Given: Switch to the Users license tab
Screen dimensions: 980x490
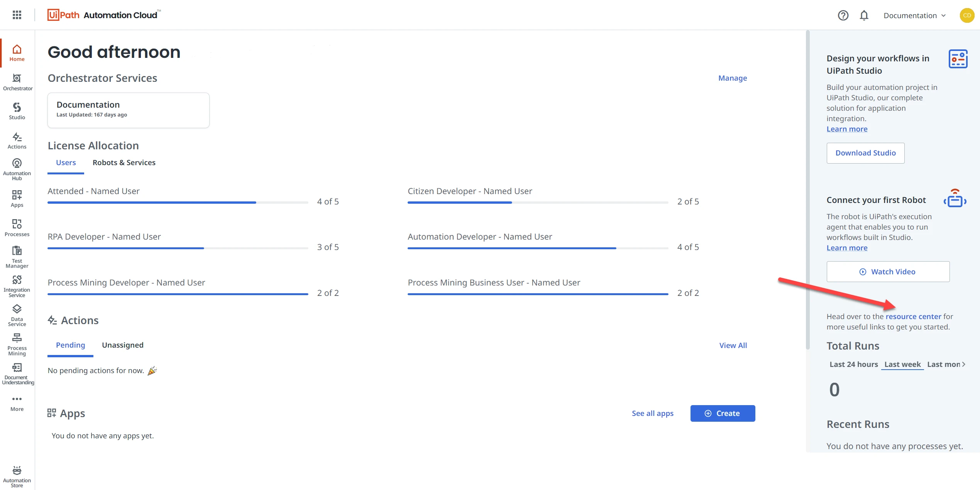Looking at the screenshot, I should click(x=66, y=163).
